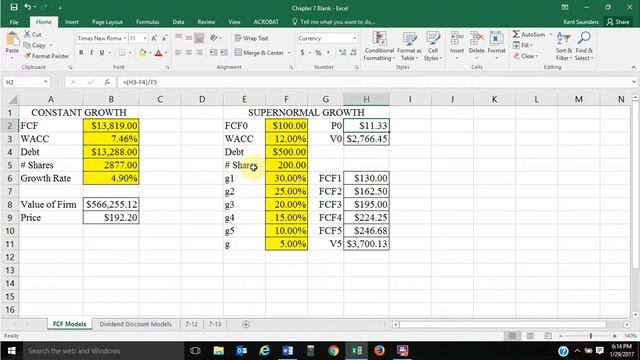Open the Dividend Discount Models sheet
Screen dimensions: 640x360
point(135,324)
